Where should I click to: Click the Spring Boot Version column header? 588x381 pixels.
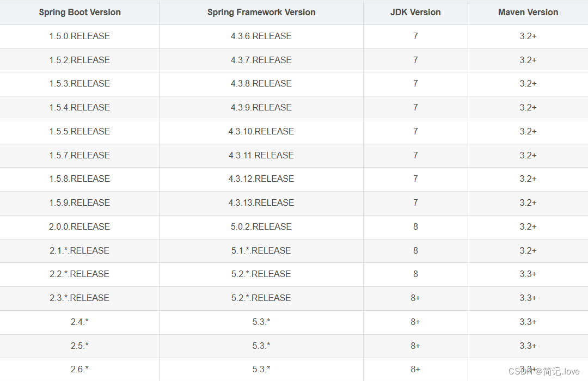(79, 13)
